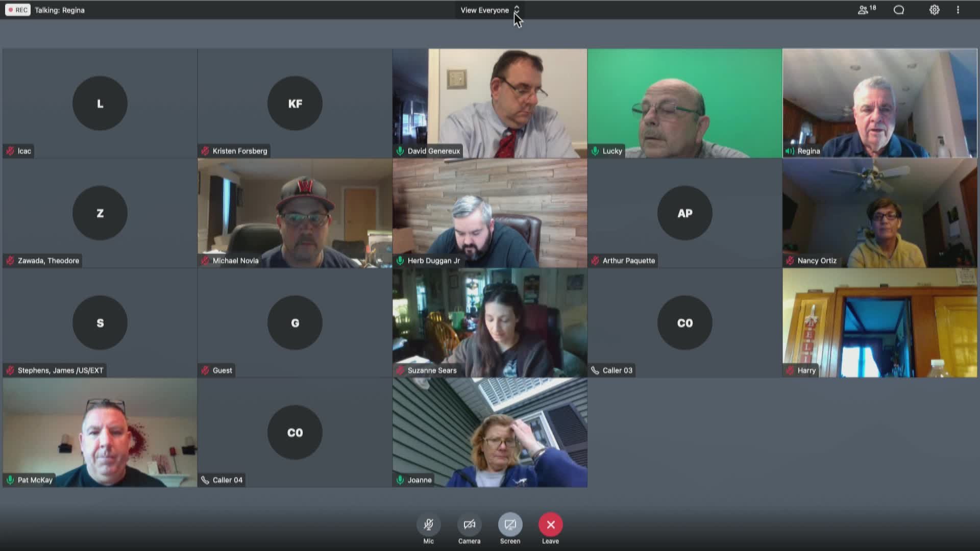This screenshot has width=980, height=551.
Task: Click muted mic icon beside lcac
Action: click(x=10, y=151)
